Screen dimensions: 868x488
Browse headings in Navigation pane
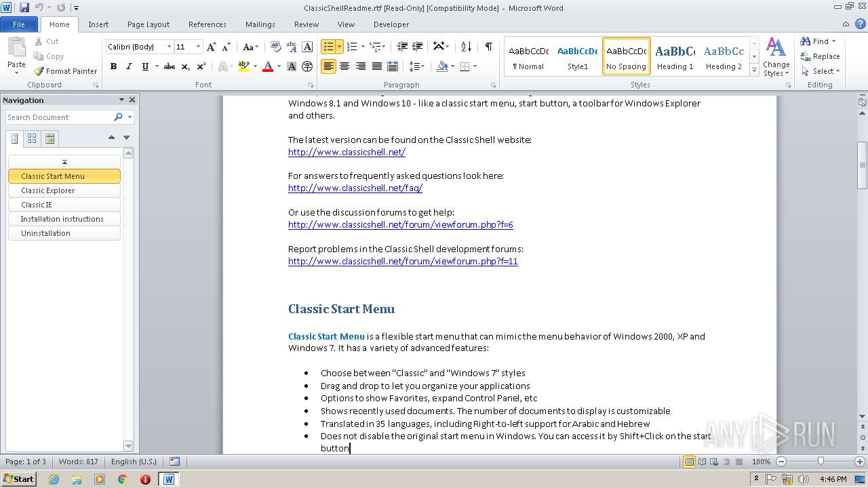(x=15, y=139)
